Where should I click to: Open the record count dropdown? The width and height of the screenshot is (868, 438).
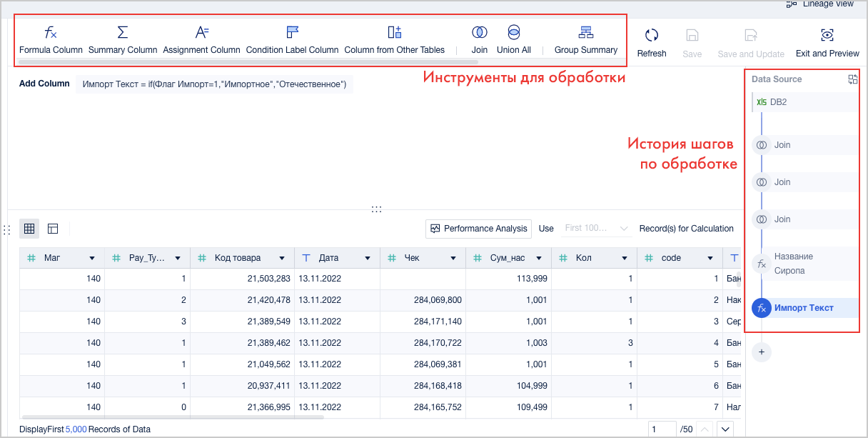[597, 229]
